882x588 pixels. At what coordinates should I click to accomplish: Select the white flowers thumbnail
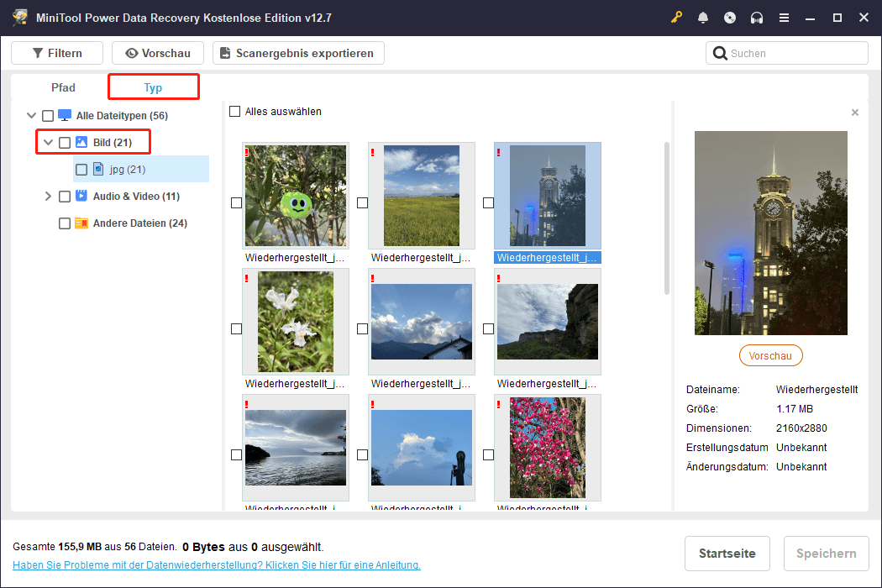pyautogui.click(x=296, y=322)
